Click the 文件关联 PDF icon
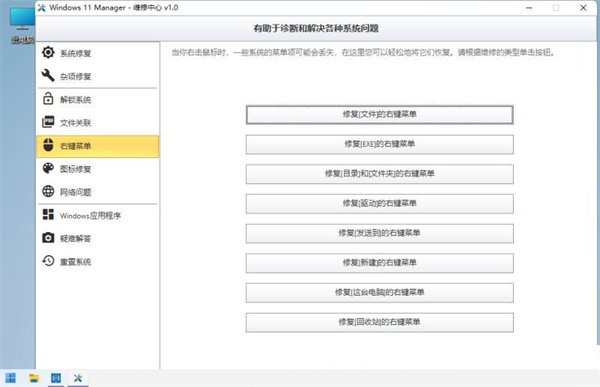Viewport: 600px width, 387px height. 48,122
